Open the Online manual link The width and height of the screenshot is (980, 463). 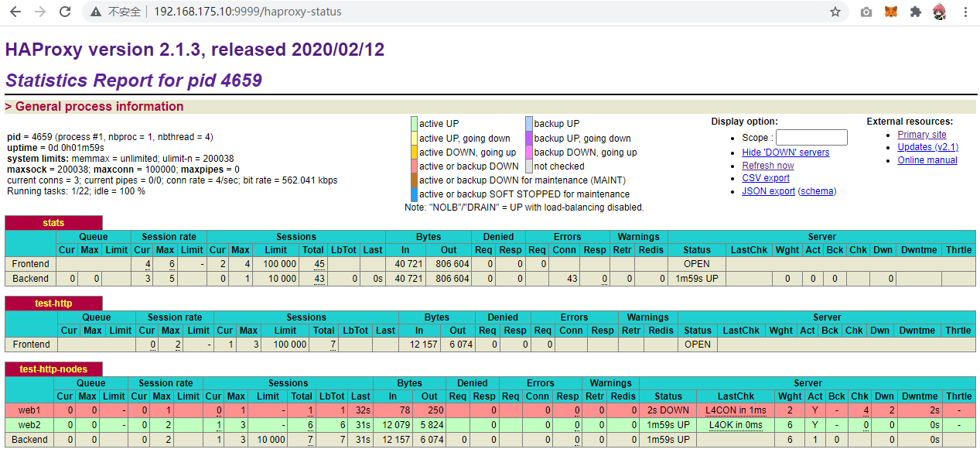(927, 160)
